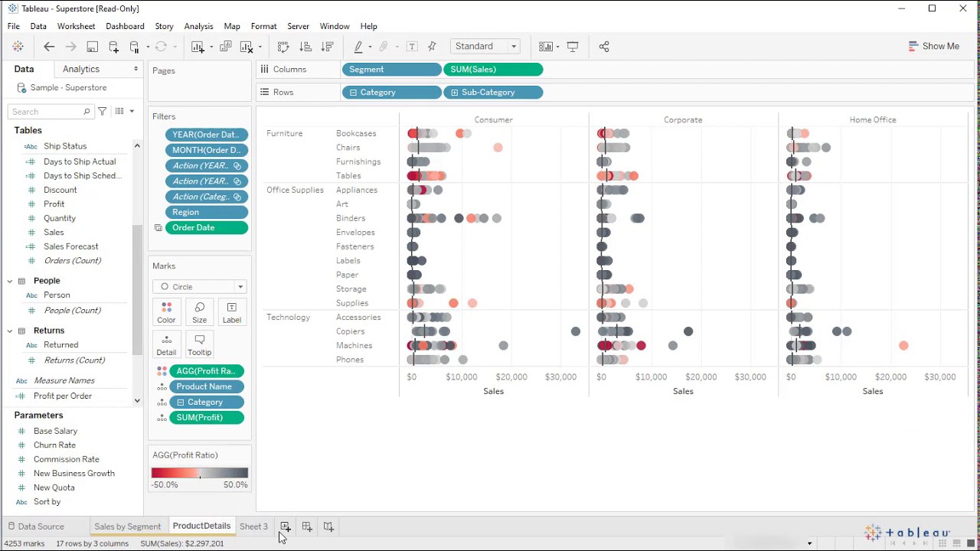Screen dimensions: 980x551
Task: Select the Ship Status field
Action: (65, 146)
